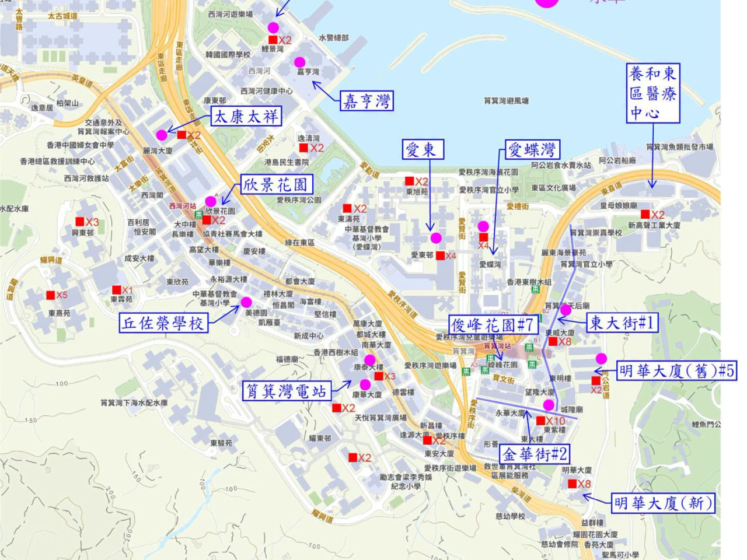Select the 愛蝶灣 callout label

(x=532, y=149)
